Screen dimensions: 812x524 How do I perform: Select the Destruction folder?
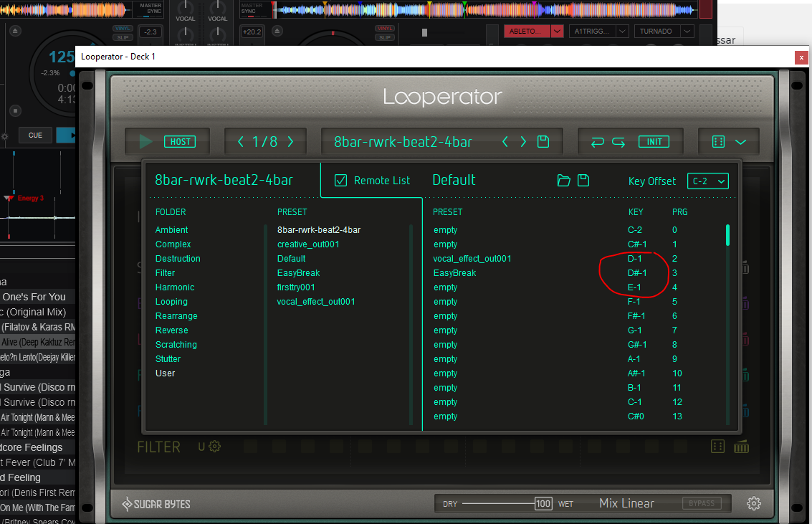pyautogui.click(x=178, y=258)
